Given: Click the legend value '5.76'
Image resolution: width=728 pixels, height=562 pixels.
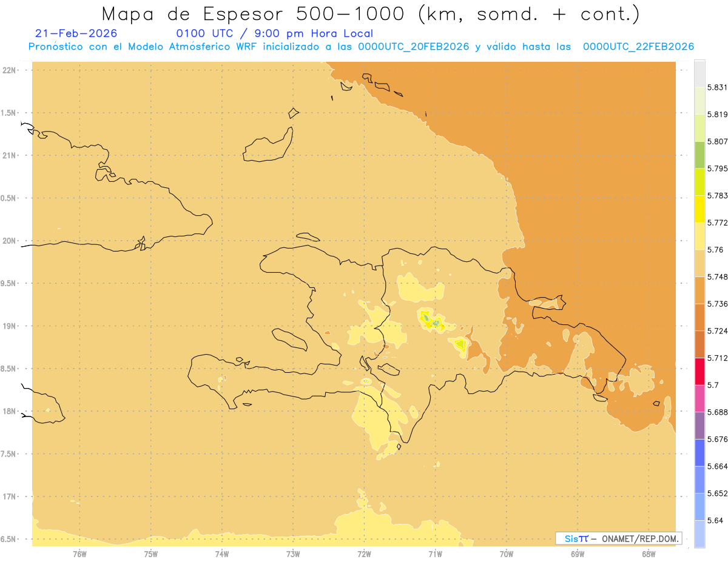Looking at the screenshot, I should coord(715,250).
